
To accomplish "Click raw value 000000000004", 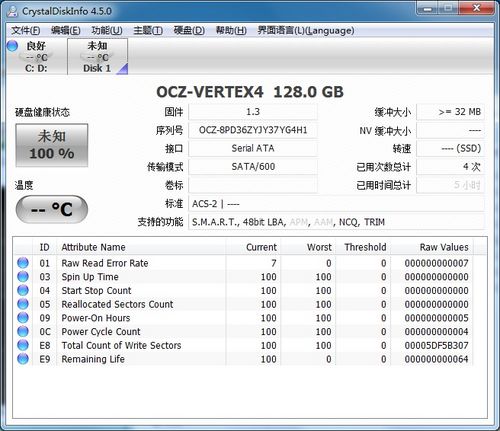I will pyautogui.click(x=436, y=332).
